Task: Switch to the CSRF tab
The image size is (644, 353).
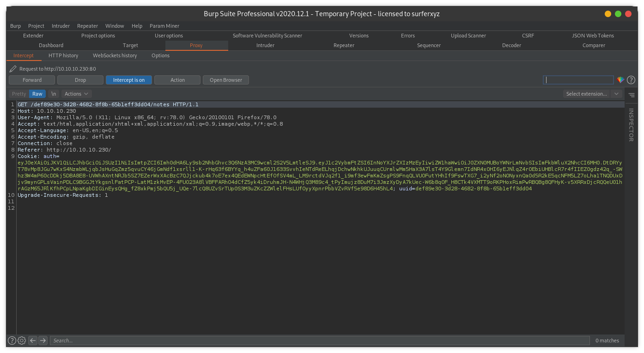Action: click(528, 36)
